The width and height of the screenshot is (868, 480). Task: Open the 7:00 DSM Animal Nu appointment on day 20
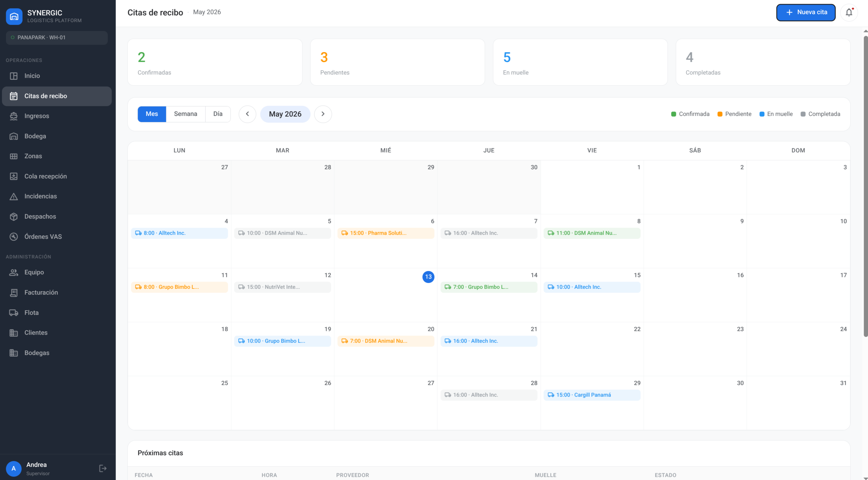click(x=386, y=341)
